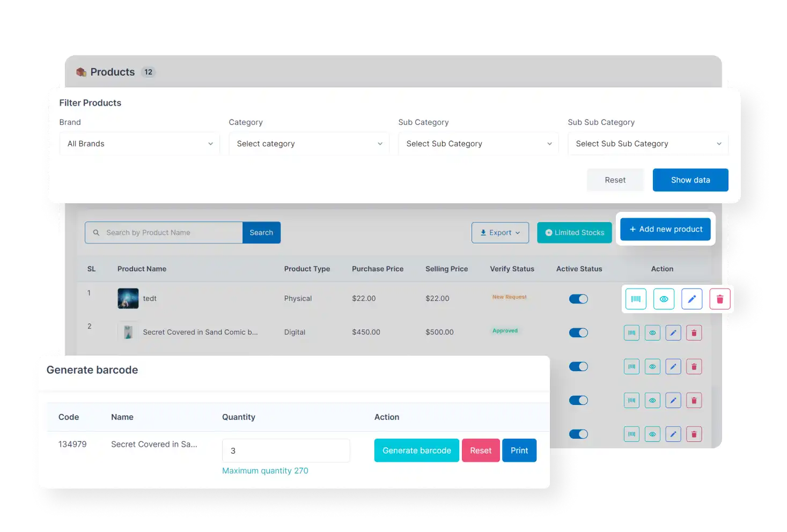
Task: Click the delete trash icon for Secret Covered comic
Action: click(694, 332)
